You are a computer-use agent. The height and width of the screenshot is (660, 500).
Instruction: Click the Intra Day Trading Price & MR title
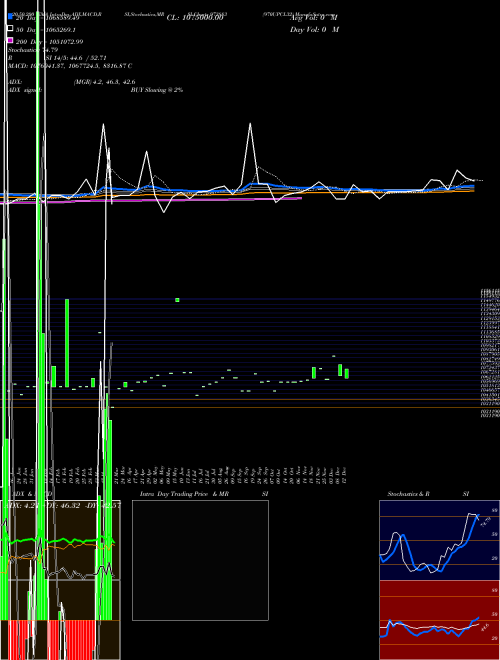coord(184,494)
